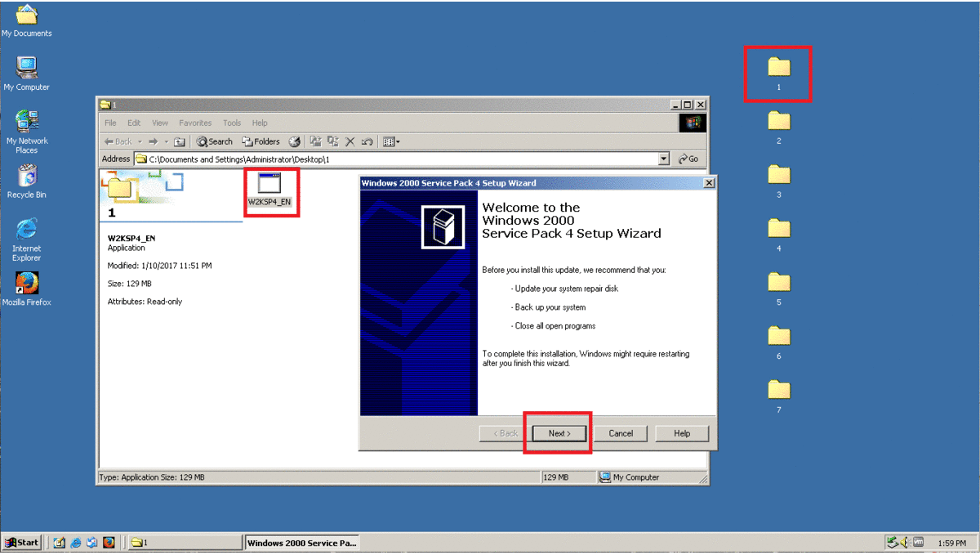Viewport: 980px width, 555px height.
Task: Select the My Computer desktop icon
Action: click(26, 74)
